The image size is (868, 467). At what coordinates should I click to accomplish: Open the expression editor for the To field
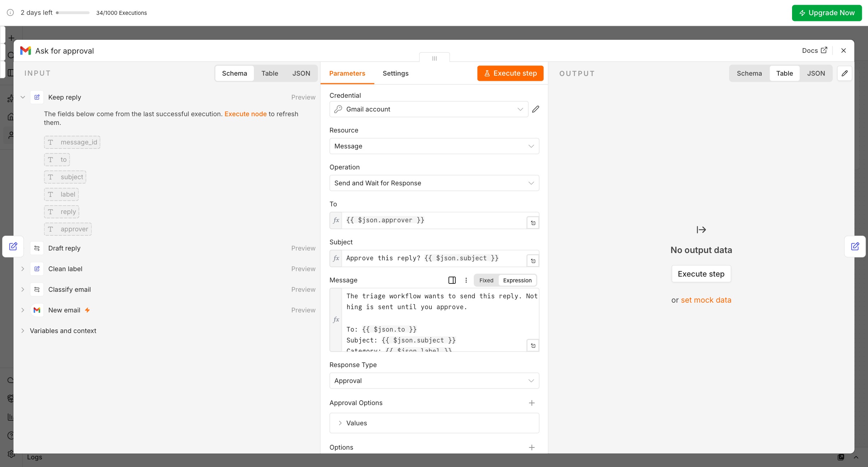[x=533, y=223]
